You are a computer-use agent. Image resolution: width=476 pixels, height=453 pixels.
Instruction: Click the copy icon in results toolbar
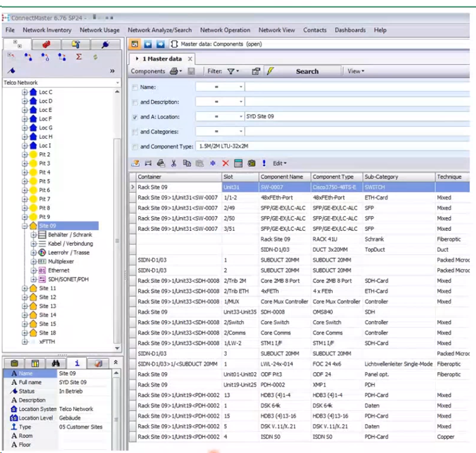coord(187,163)
